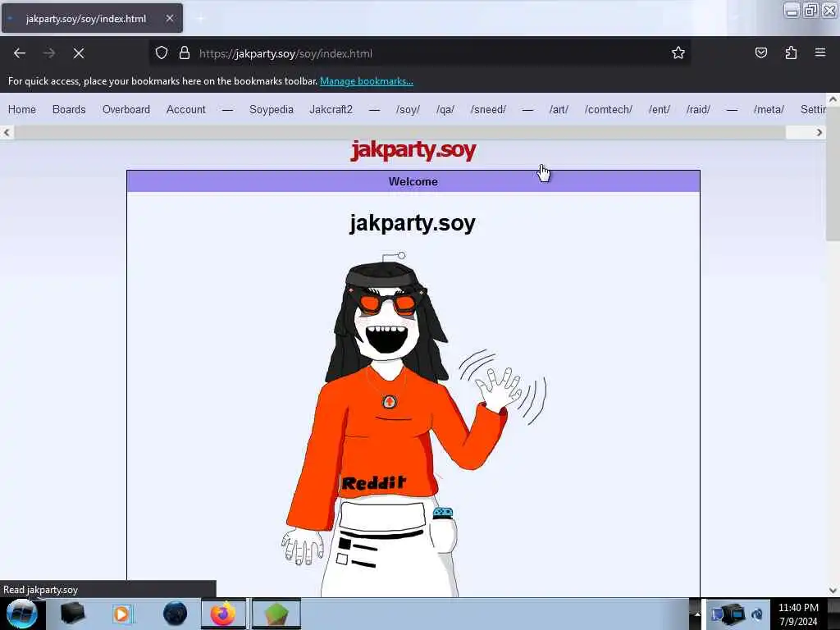Click the waving Reddit soyjak mascot image

point(414,423)
